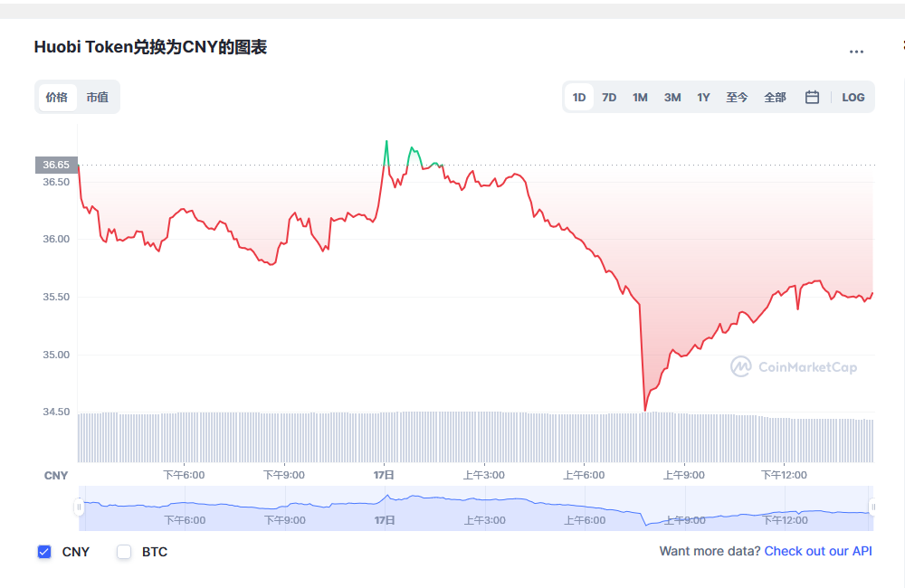
Task: Select the 全部 time range
Action: (x=776, y=97)
